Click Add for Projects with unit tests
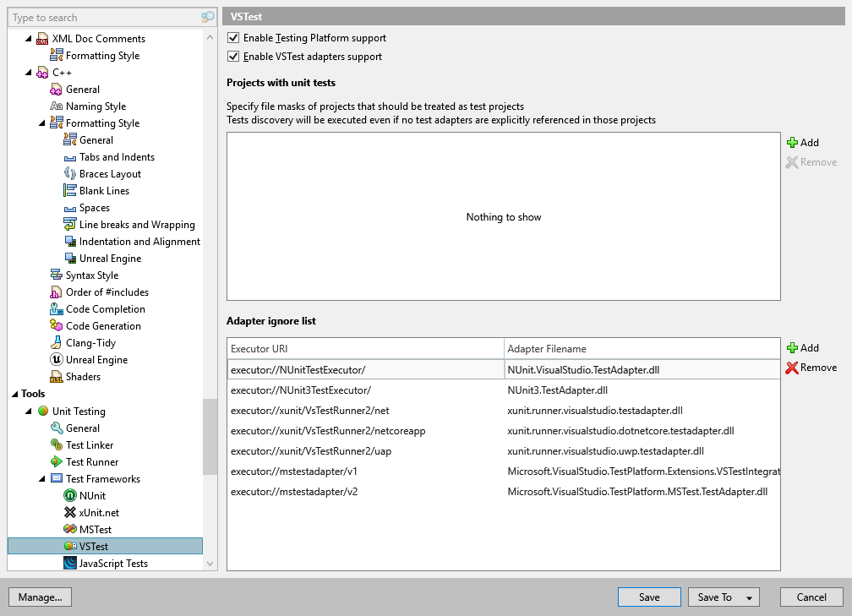 click(x=803, y=142)
